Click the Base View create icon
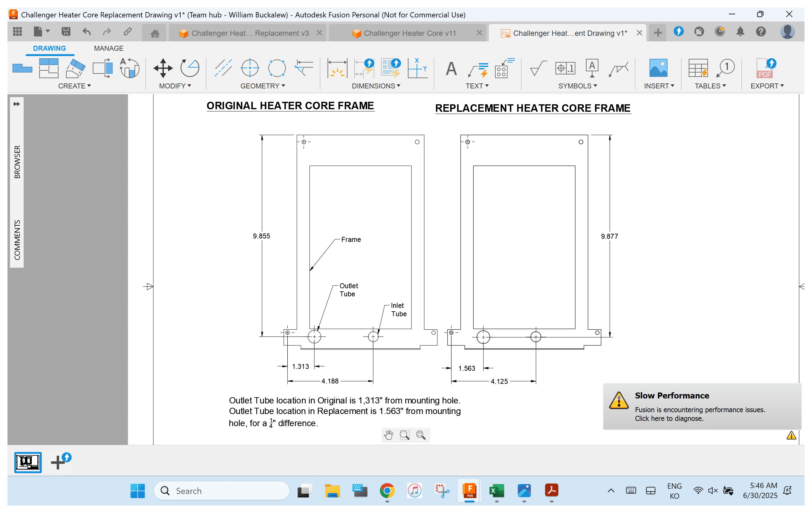 pos(22,68)
